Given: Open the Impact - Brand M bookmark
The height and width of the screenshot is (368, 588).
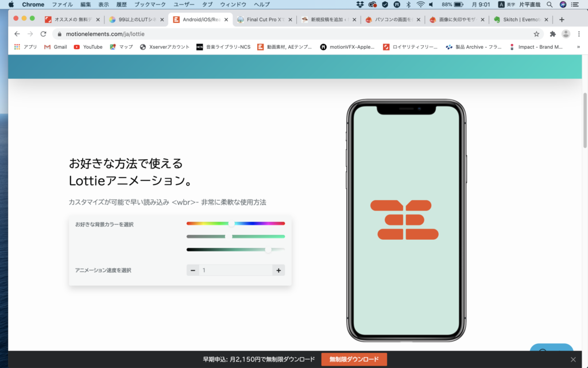Looking at the screenshot, I should 536,47.
